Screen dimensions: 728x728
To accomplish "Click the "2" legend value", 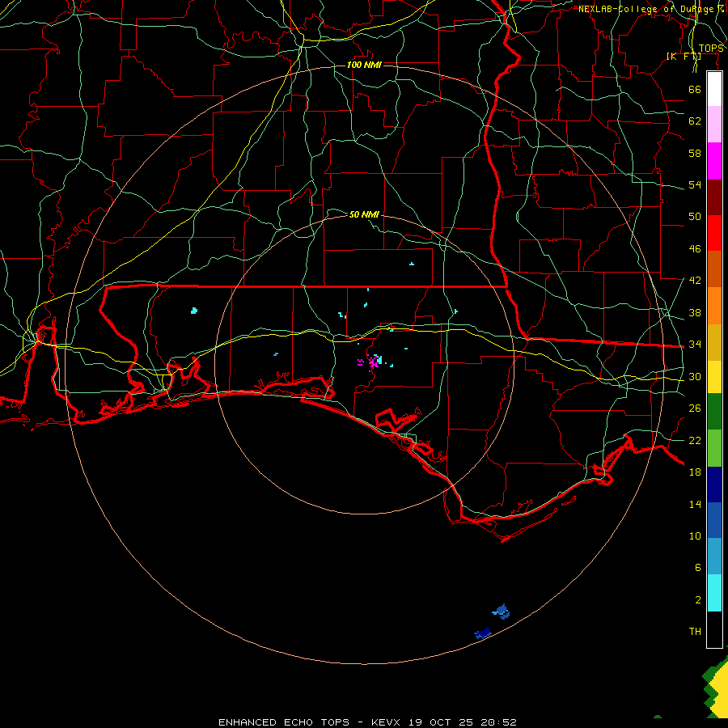I will [697, 600].
